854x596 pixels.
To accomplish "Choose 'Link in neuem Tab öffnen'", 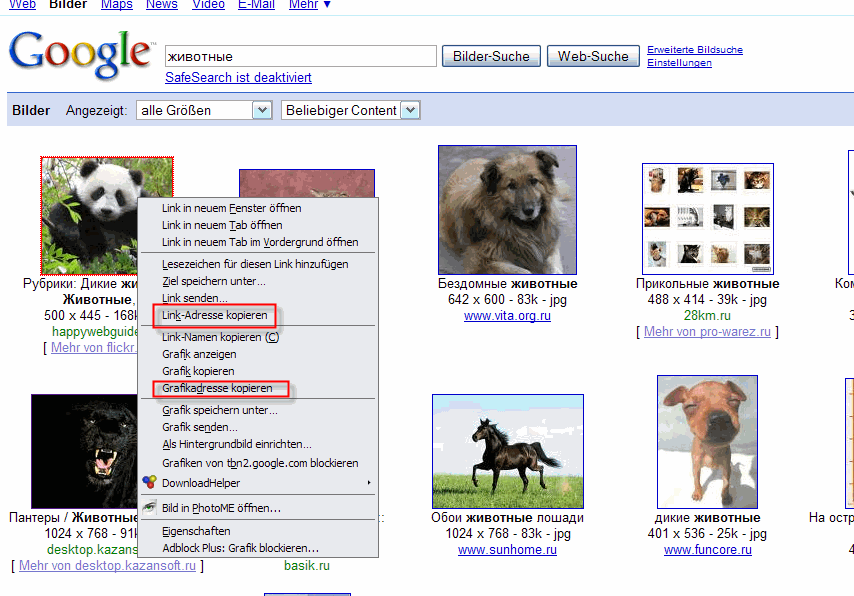I will click(x=222, y=226).
